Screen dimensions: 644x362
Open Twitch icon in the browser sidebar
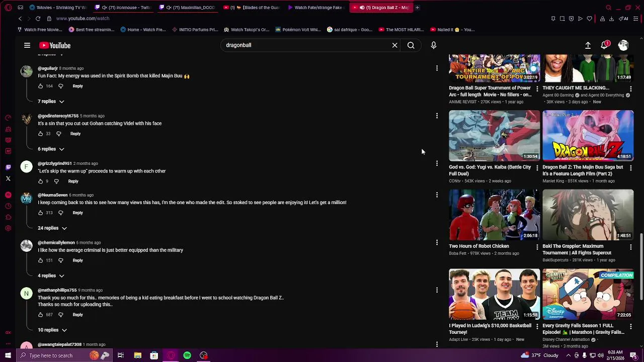[8, 167]
